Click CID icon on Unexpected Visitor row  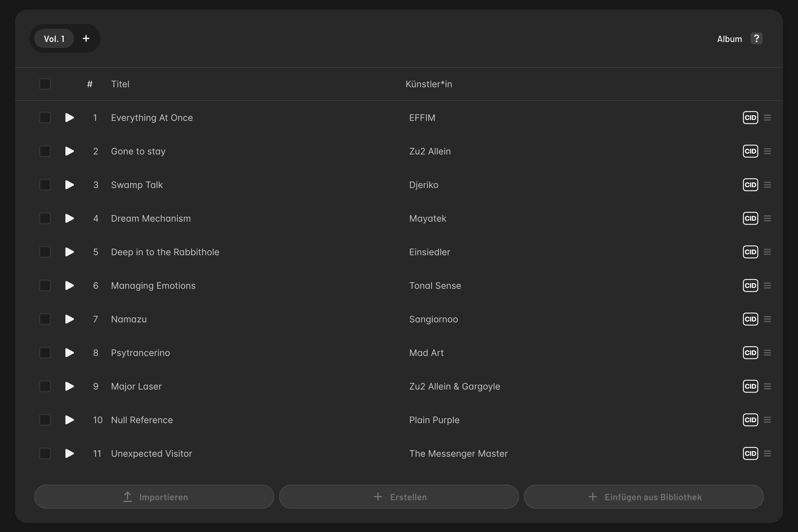[750, 454]
